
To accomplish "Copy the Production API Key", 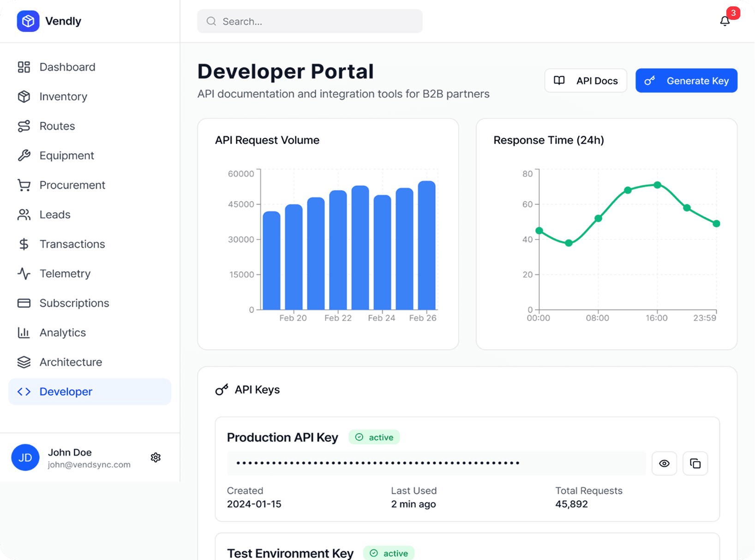I will coord(695,463).
